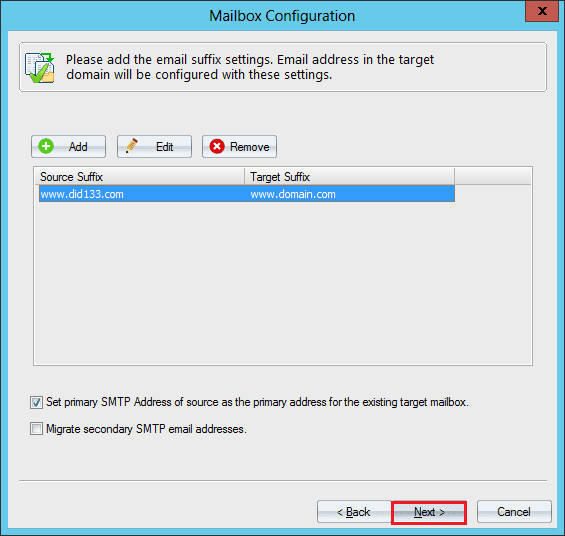Click the Source Suffix column header
565x536 pixels.
click(x=139, y=177)
